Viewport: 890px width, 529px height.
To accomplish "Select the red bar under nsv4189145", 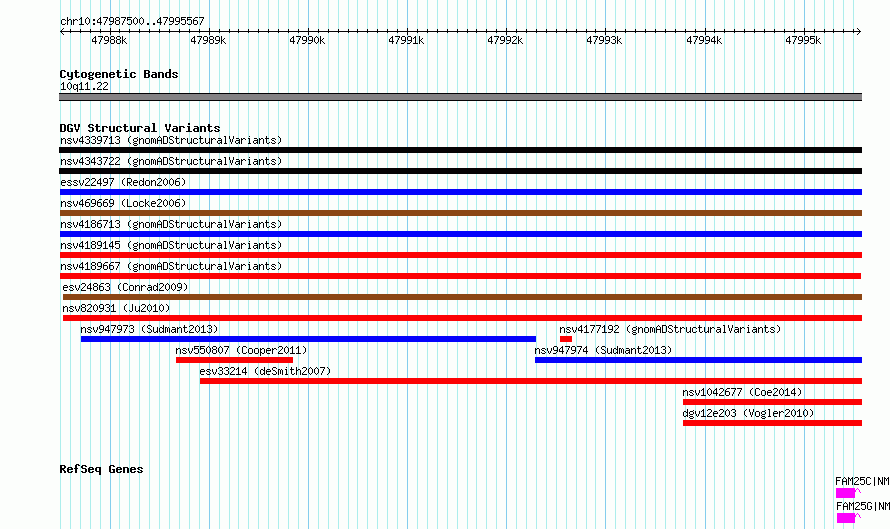I will pyautogui.click(x=460, y=255).
